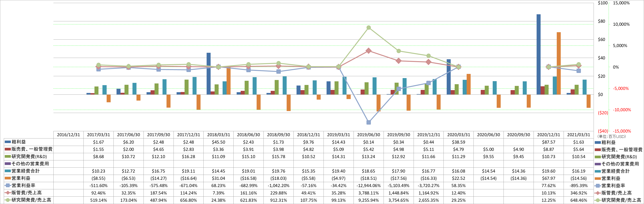Click the 2017/03/31 column header
The height and width of the screenshot is (204, 644).
pyautogui.click(x=98, y=135)
